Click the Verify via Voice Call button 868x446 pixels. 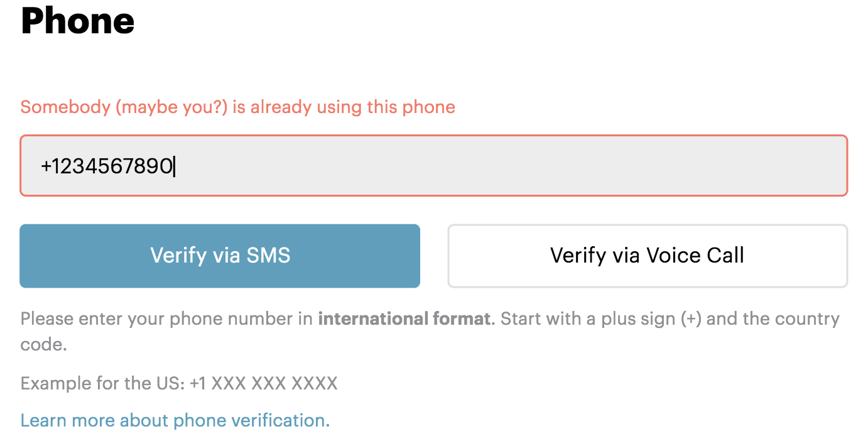click(647, 256)
